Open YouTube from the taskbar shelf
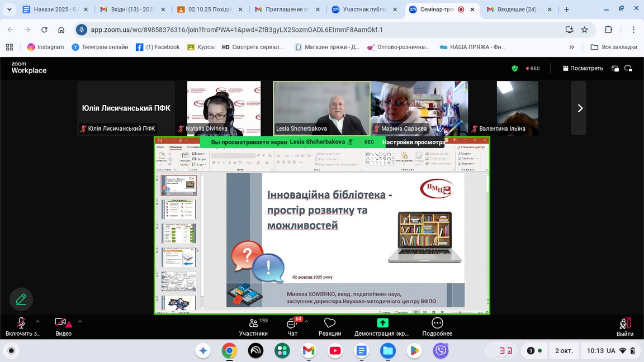The image size is (644, 362). (x=335, y=351)
